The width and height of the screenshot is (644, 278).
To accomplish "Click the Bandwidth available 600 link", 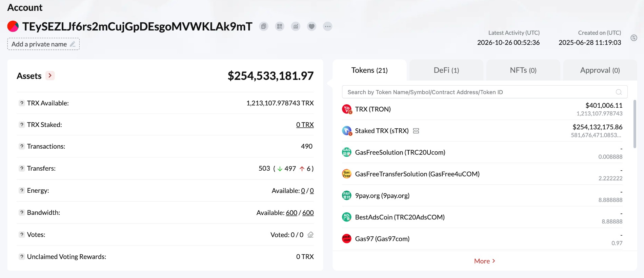I will [x=291, y=213].
